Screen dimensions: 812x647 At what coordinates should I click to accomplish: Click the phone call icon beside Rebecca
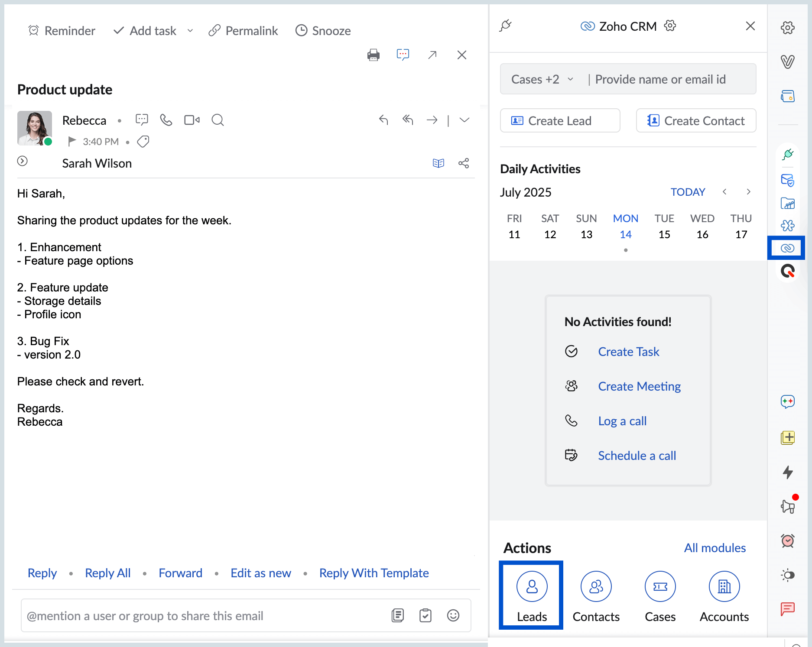point(166,120)
